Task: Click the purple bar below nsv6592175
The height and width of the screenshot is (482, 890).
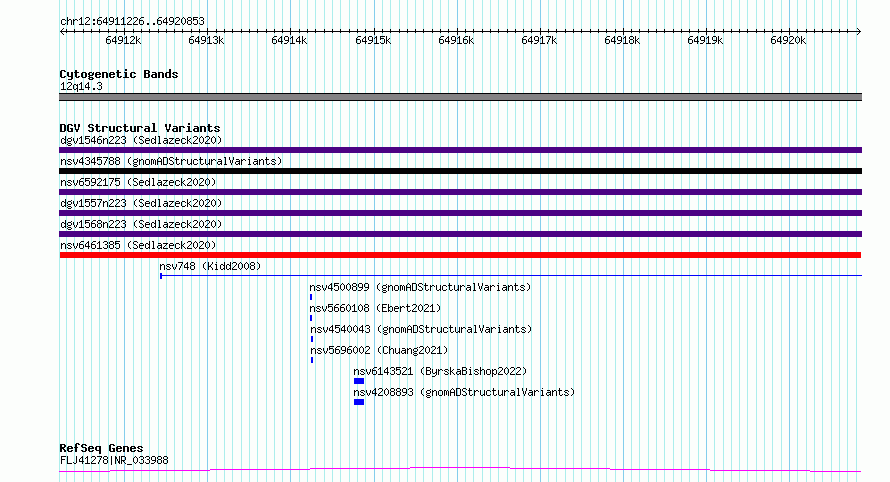Action: [460, 192]
